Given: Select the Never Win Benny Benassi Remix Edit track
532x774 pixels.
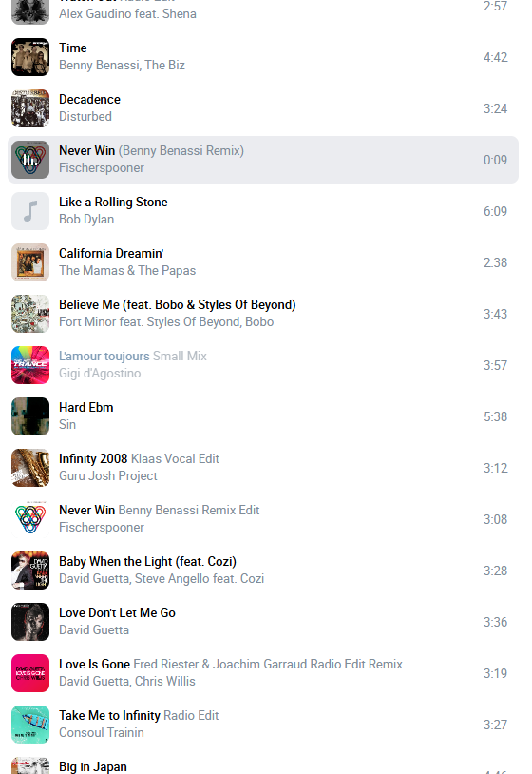Looking at the screenshot, I should pyautogui.click(x=263, y=519).
